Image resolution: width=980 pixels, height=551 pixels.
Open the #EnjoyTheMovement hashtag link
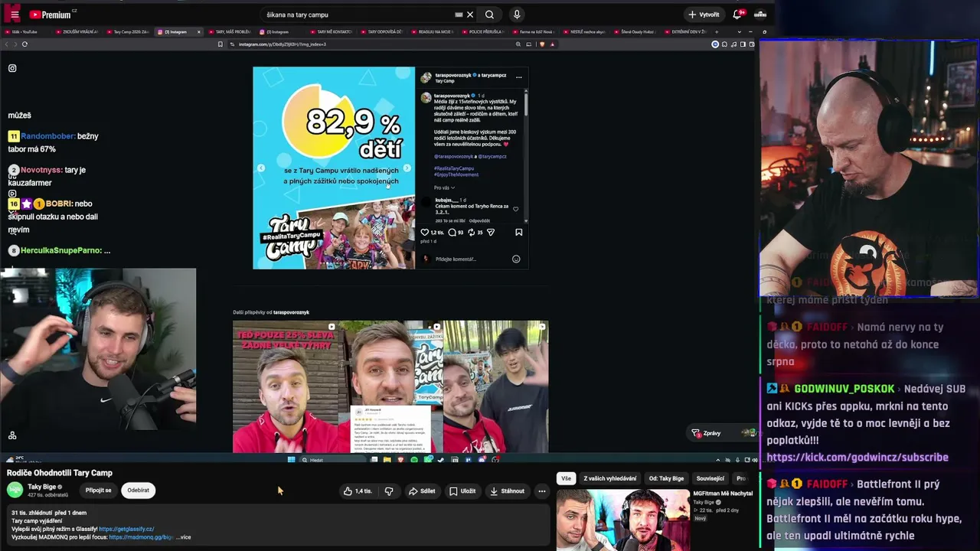pyautogui.click(x=456, y=174)
